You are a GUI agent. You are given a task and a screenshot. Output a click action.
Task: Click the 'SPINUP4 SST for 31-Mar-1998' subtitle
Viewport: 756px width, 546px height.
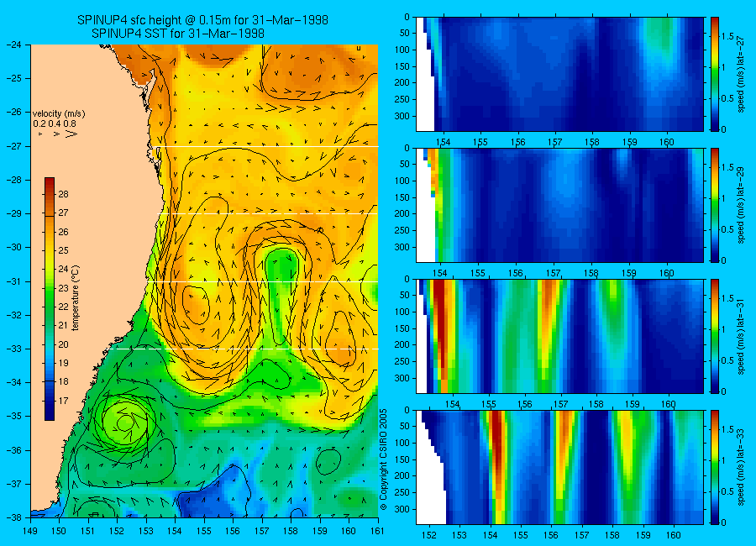point(178,34)
